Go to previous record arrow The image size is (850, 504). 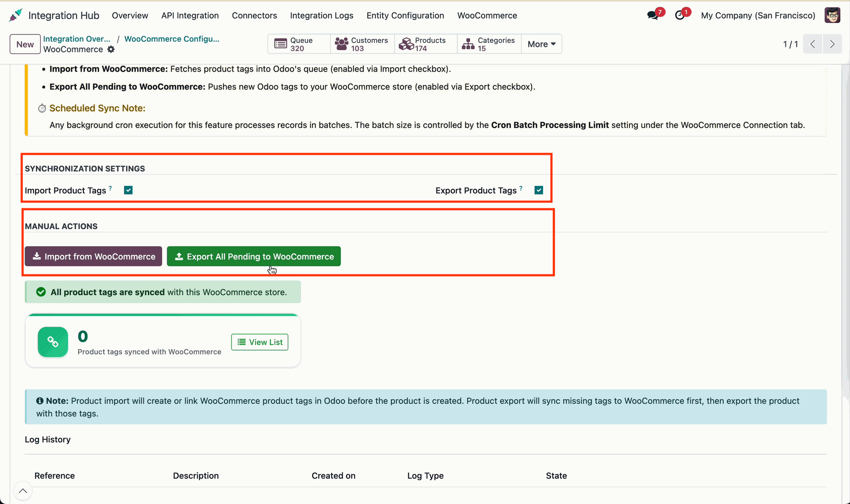pos(813,44)
